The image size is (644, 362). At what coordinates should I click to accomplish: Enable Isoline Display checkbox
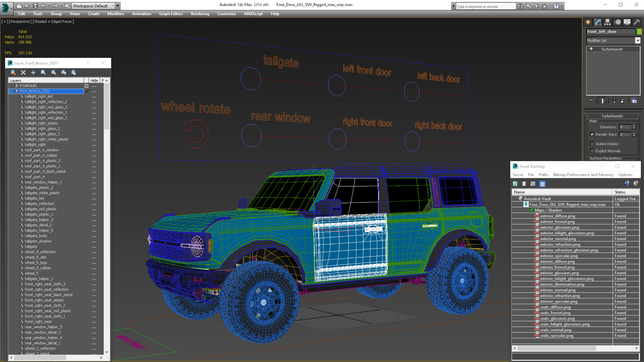pos(592,144)
